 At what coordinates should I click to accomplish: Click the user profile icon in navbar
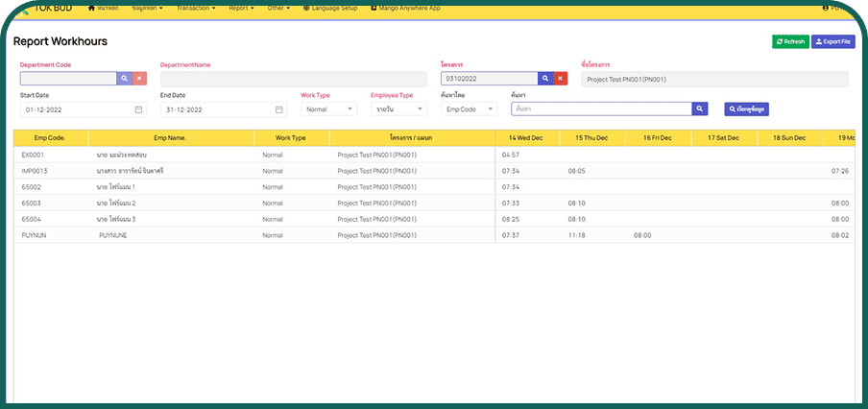point(825,8)
